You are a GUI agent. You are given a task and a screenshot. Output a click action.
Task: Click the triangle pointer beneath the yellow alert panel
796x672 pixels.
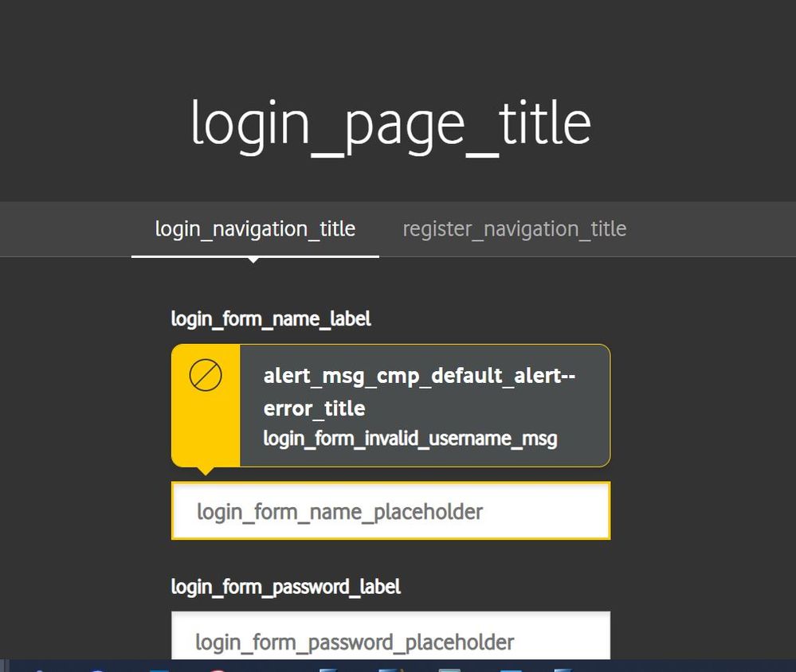205,470
